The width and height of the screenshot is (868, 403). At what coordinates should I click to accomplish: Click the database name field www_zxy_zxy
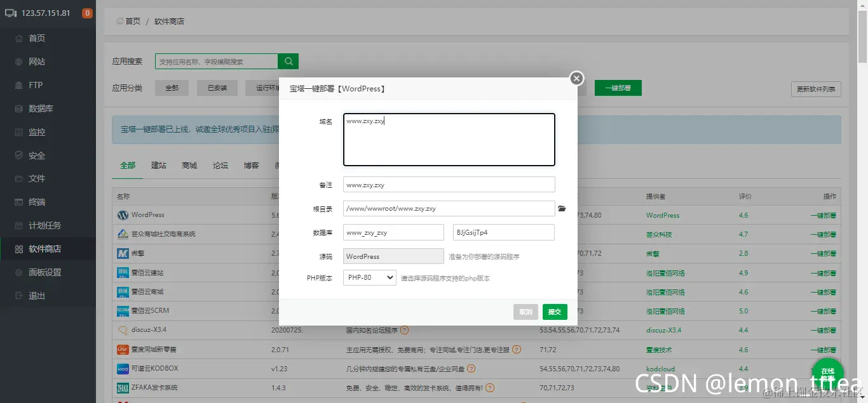point(393,232)
